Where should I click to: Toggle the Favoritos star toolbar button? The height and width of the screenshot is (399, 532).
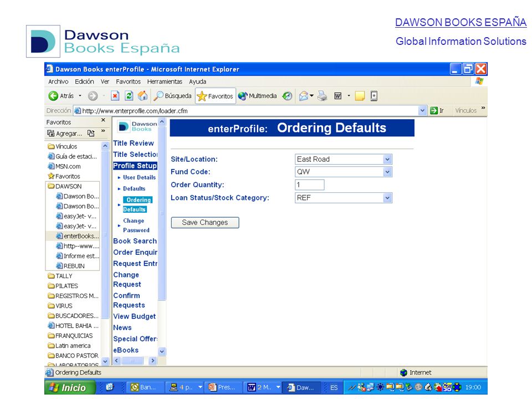215,96
